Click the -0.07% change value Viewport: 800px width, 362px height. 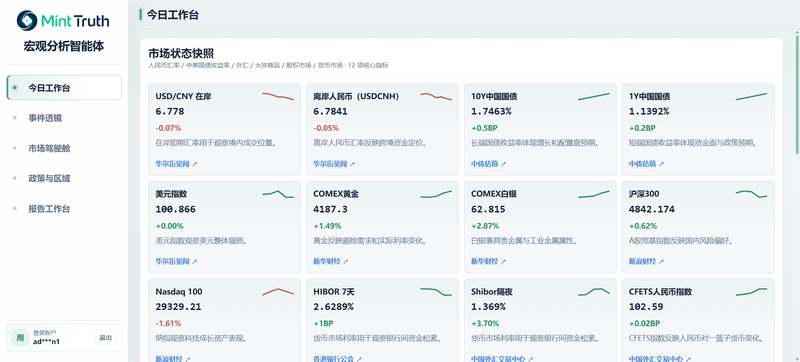(168, 128)
